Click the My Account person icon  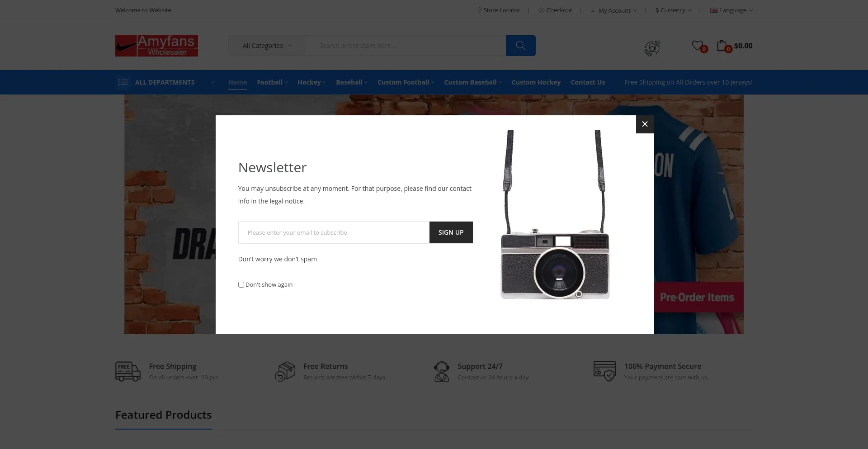[x=593, y=10]
